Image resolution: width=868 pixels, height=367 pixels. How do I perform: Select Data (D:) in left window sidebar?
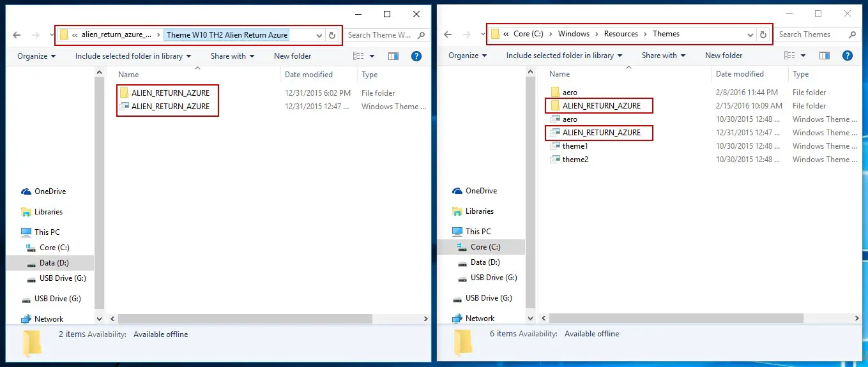tap(48, 263)
